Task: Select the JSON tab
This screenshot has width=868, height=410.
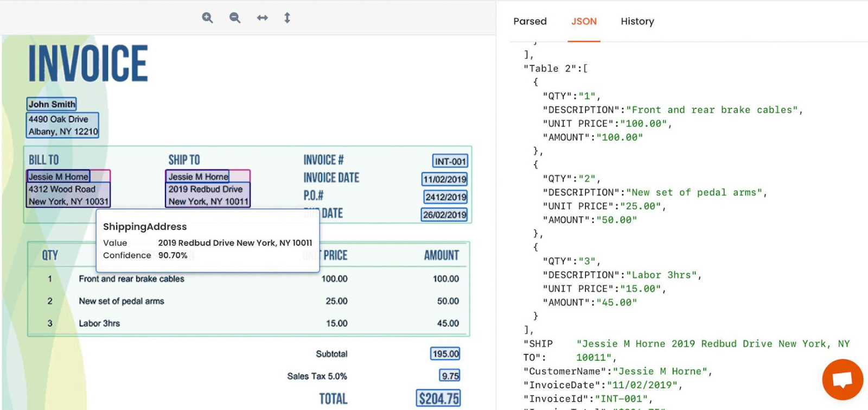Action: click(x=584, y=21)
